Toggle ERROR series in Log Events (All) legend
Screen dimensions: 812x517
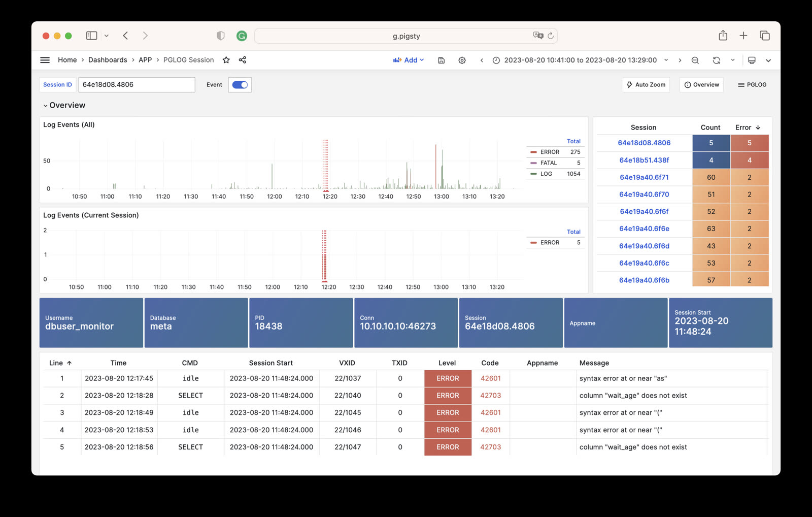550,152
